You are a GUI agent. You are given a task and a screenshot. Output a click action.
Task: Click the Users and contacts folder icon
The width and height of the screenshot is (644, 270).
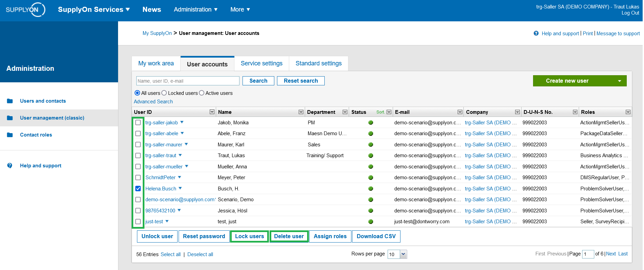click(x=10, y=101)
